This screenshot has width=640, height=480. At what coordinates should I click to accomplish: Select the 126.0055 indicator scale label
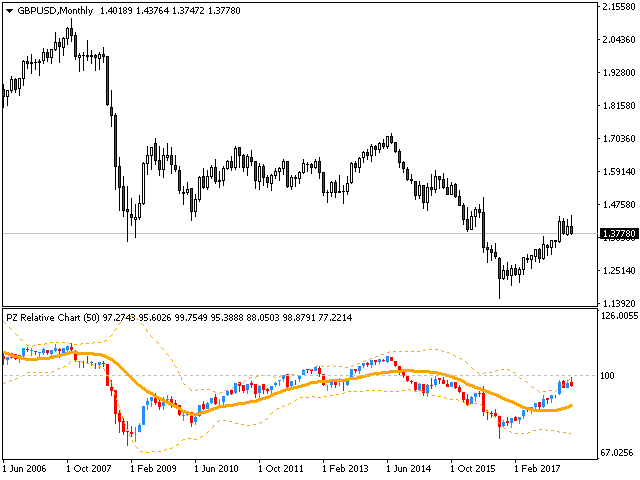619,316
